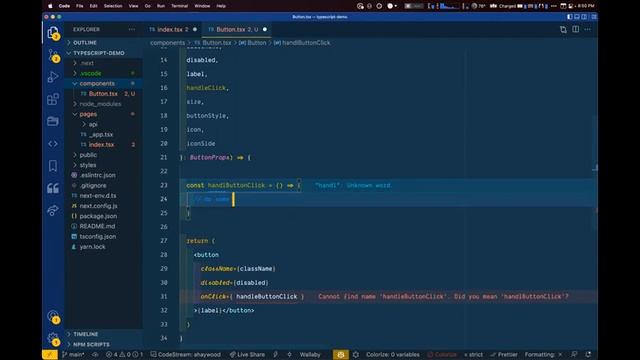Open Button.tsx in the file tree
Screen dimensions: 640x360
(x=103, y=93)
